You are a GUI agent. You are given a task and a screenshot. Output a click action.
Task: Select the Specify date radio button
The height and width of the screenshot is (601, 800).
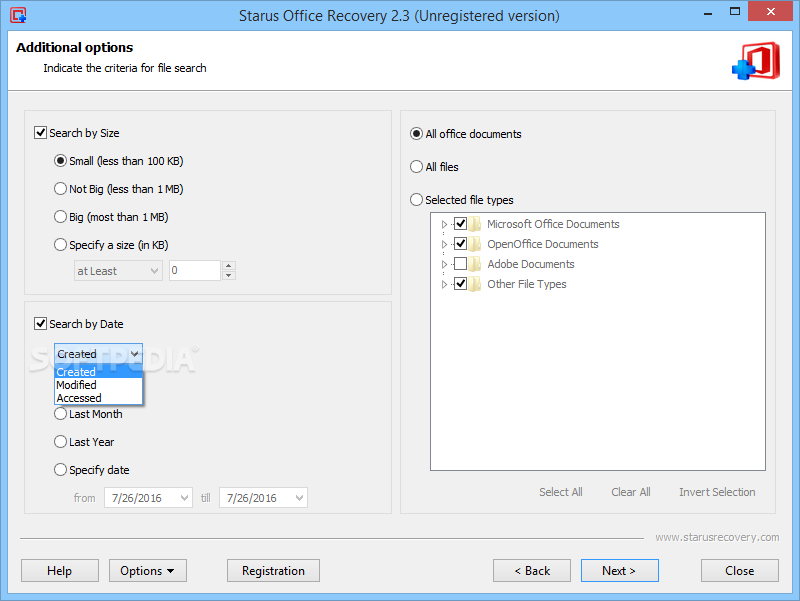point(60,470)
